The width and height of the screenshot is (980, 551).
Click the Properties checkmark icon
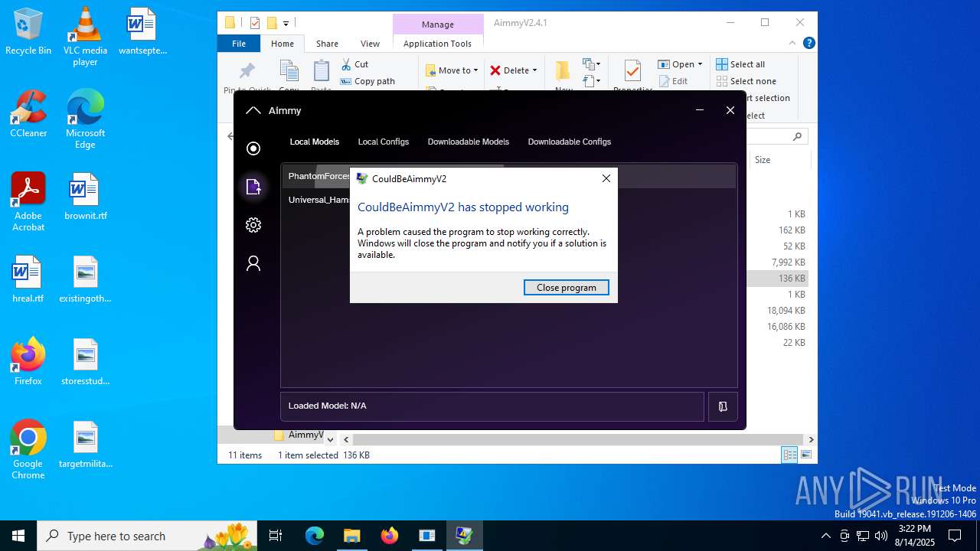632,71
